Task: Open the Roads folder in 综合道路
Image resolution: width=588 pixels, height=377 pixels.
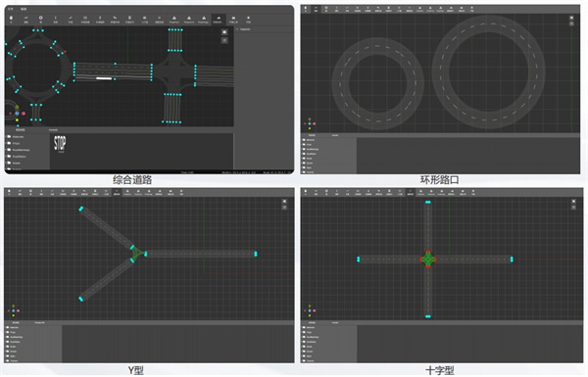Action: (x=14, y=163)
